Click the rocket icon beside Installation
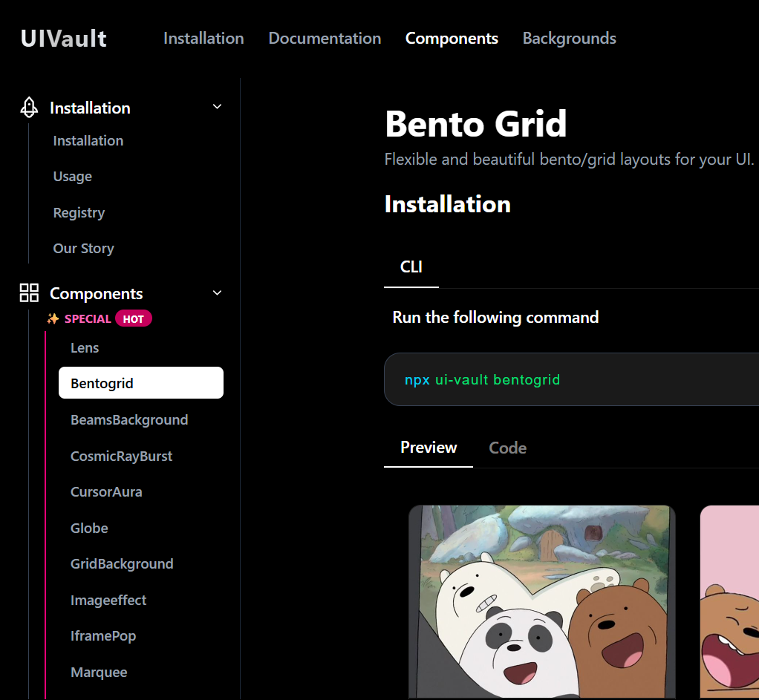Viewport: 759px width, 700px height. coord(29,108)
